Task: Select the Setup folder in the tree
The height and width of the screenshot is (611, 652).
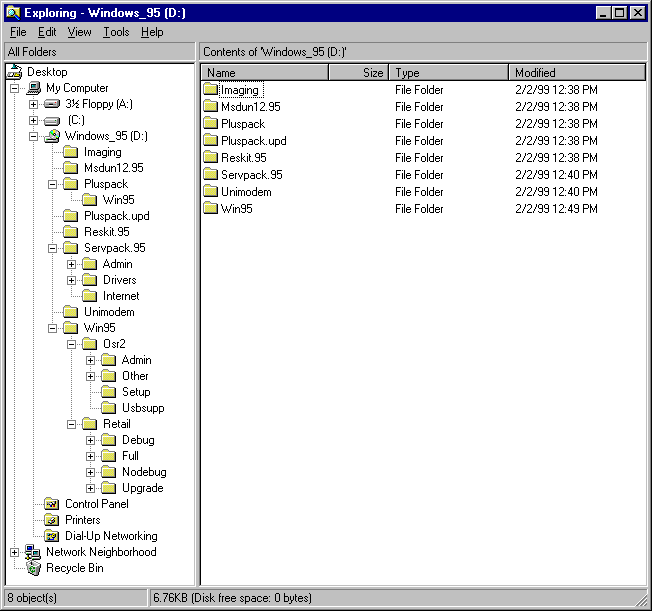Action: [136, 392]
